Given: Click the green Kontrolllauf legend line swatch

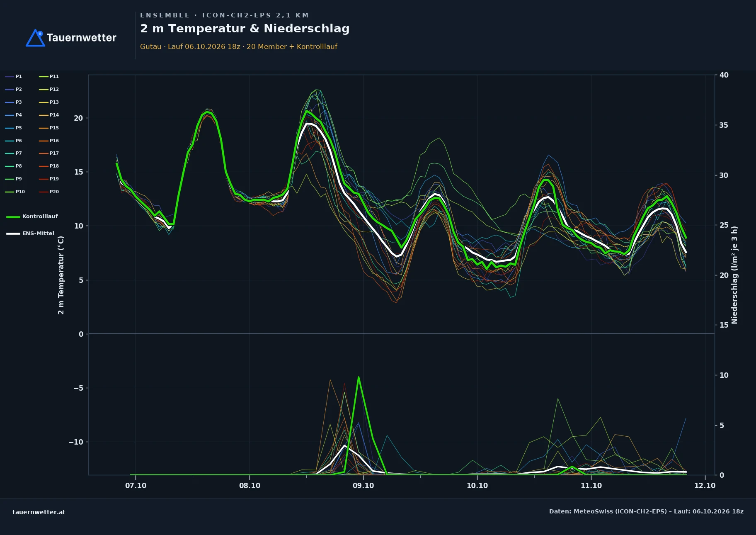Looking at the screenshot, I should click(x=13, y=217).
